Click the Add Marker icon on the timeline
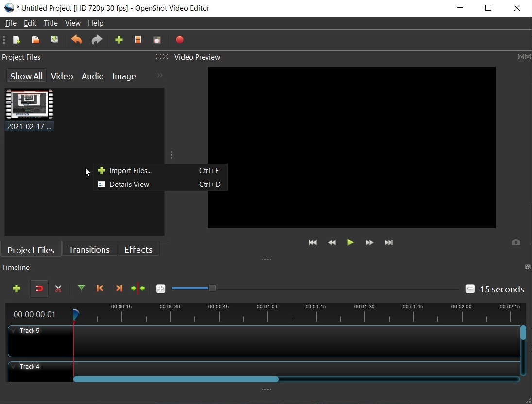 click(x=81, y=288)
